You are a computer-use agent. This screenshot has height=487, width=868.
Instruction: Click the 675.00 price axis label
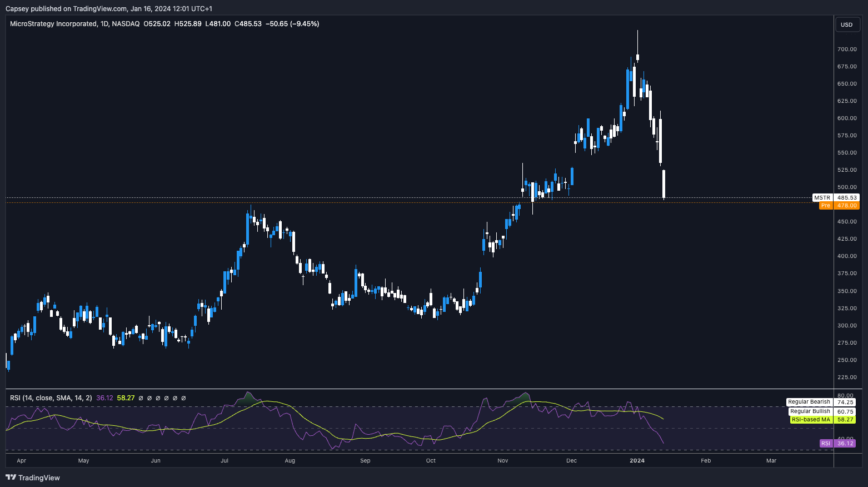(847, 66)
